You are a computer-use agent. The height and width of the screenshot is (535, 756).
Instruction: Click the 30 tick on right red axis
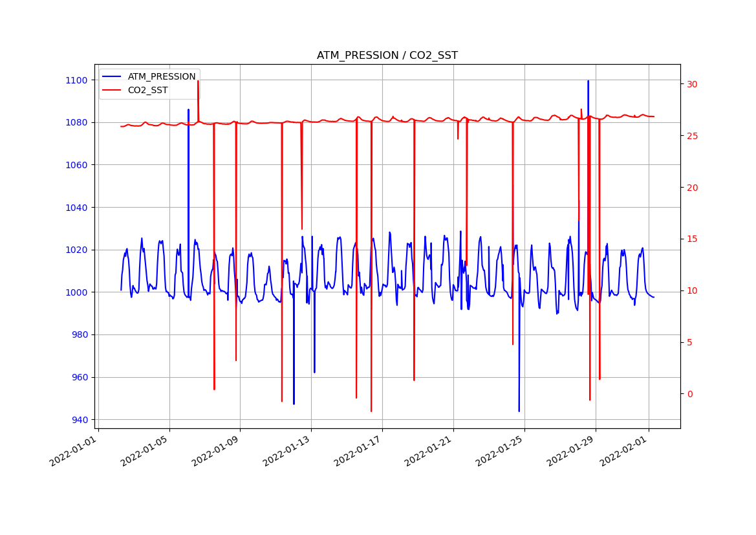point(692,84)
